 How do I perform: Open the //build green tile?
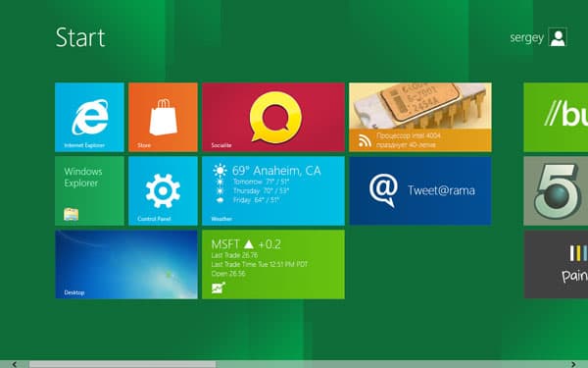pos(556,117)
